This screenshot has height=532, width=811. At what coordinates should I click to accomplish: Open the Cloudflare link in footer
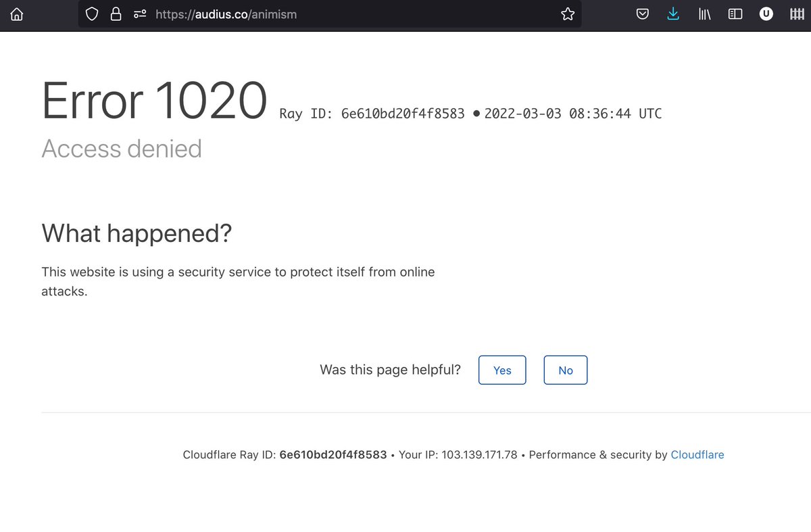point(697,455)
